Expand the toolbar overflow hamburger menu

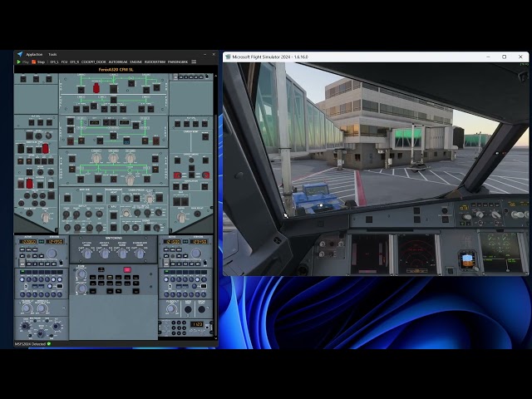[x=194, y=62]
